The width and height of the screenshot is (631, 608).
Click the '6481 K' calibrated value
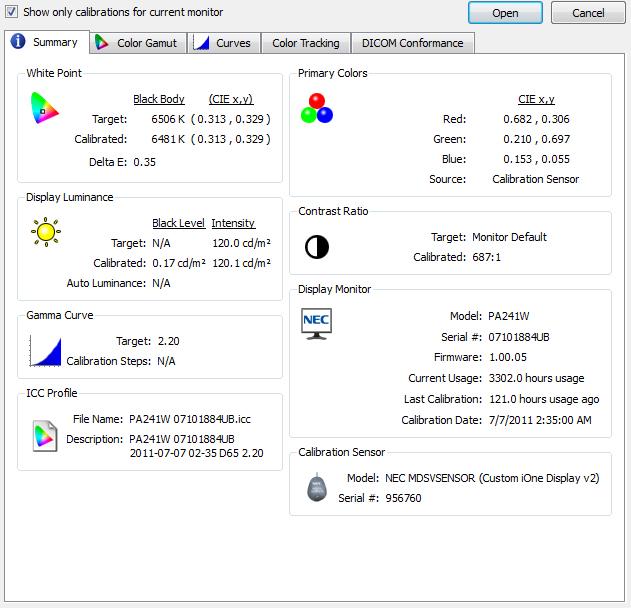click(168, 139)
